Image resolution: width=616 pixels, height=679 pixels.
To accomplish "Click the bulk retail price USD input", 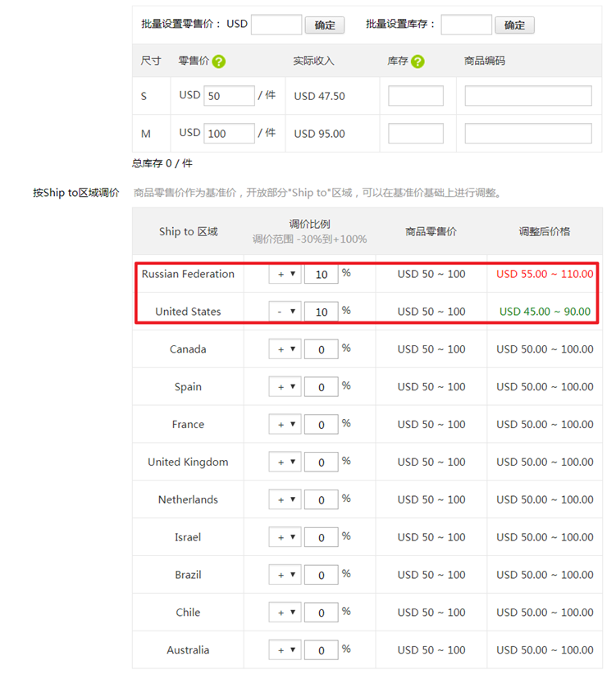I will click(276, 25).
